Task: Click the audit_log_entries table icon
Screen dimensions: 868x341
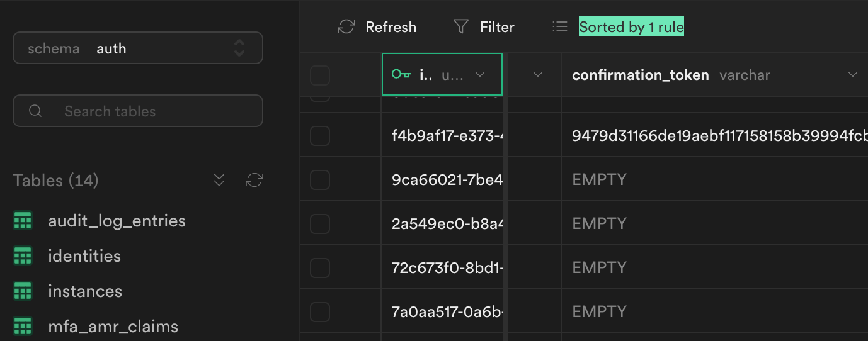Action: [x=23, y=221]
